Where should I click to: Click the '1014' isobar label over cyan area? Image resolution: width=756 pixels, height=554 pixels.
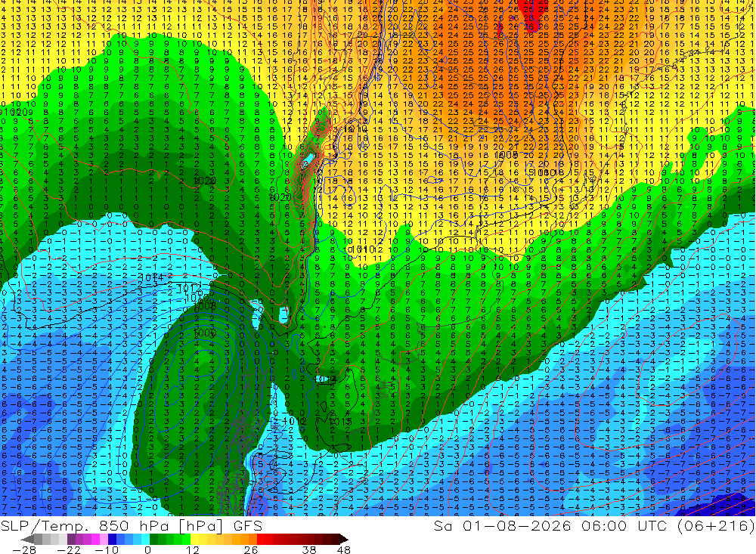point(151,277)
